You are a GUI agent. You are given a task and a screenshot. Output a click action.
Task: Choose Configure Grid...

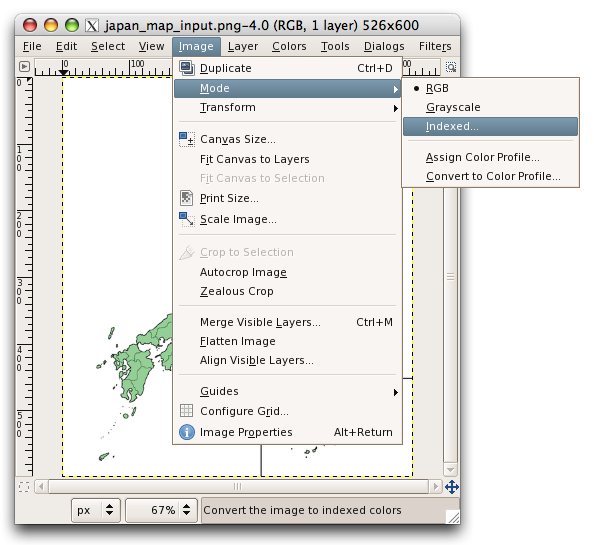[287, 411]
